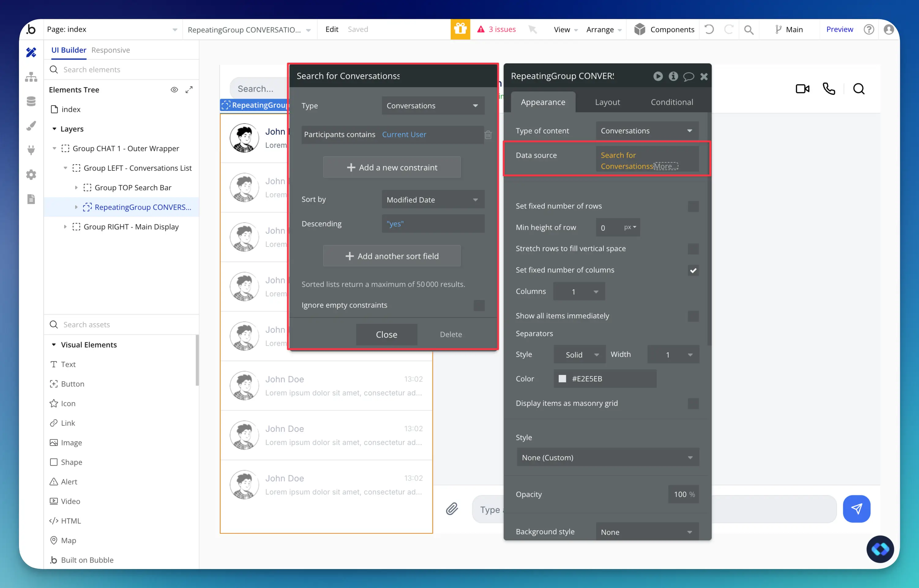Enable Display items as masonry grid
Image resolution: width=919 pixels, height=588 pixels.
[x=693, y=404]
